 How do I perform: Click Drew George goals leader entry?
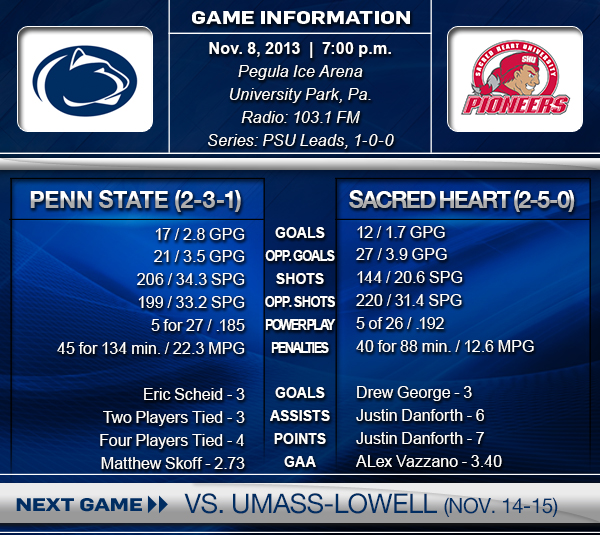click(x=414, y=392)
